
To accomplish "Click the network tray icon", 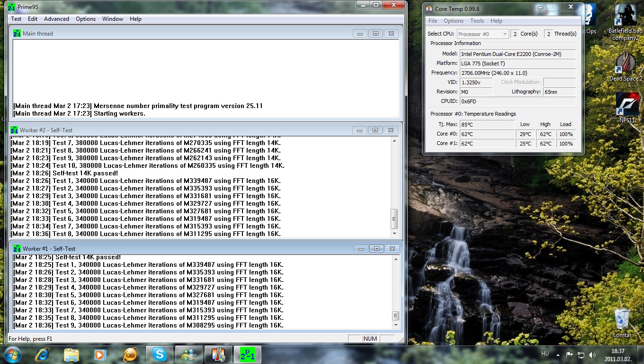I will 581,355.
